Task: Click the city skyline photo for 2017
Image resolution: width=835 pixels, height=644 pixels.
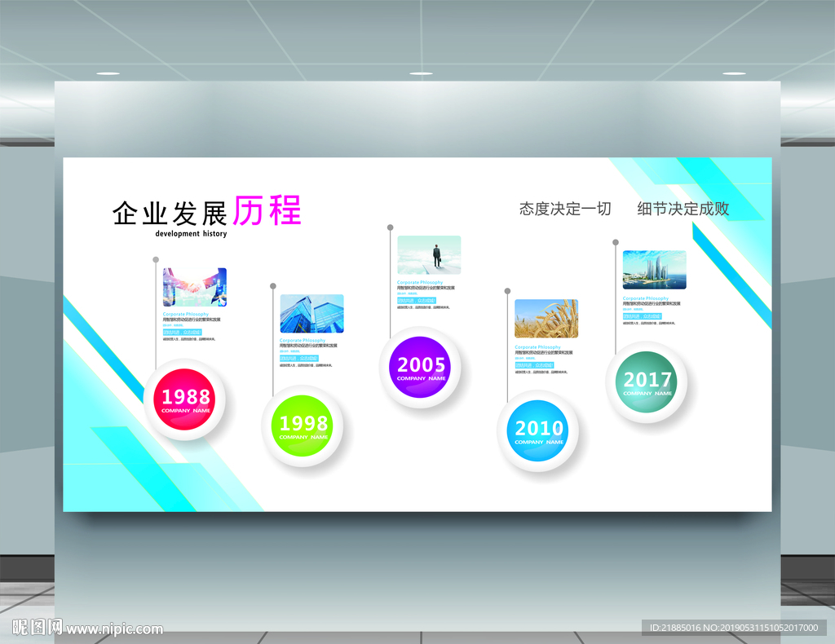Action: [654, 271]
